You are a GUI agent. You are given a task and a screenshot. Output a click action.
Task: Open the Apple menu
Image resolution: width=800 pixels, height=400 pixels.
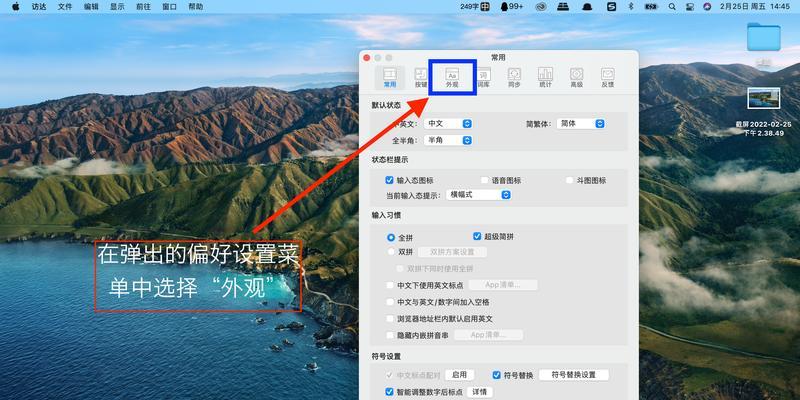tap(15, 7)
